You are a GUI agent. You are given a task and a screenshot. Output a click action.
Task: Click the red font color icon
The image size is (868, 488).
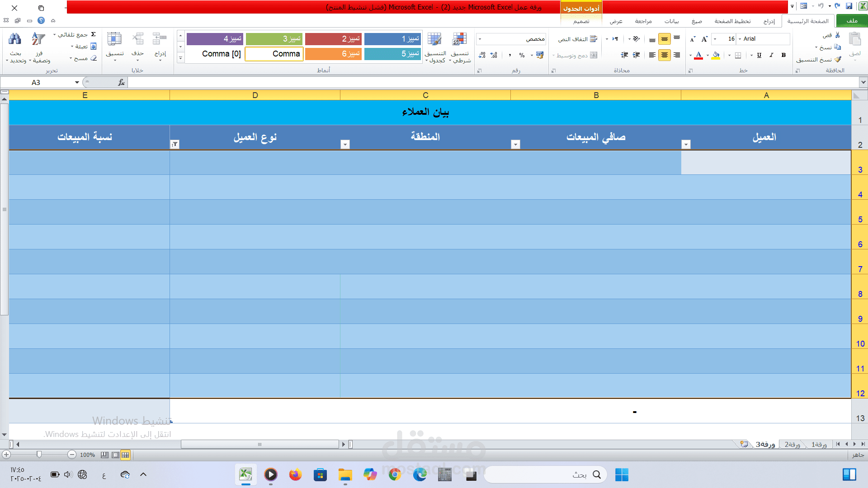pos(698,55)
